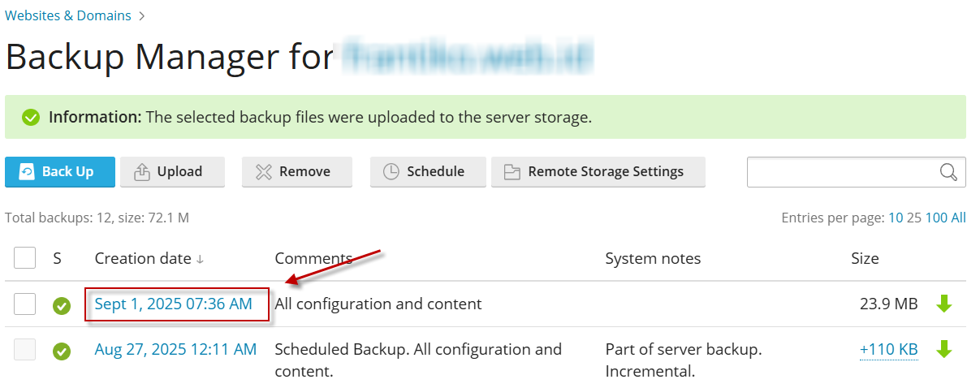Open Remote Storage Settings

click(598, 171)
